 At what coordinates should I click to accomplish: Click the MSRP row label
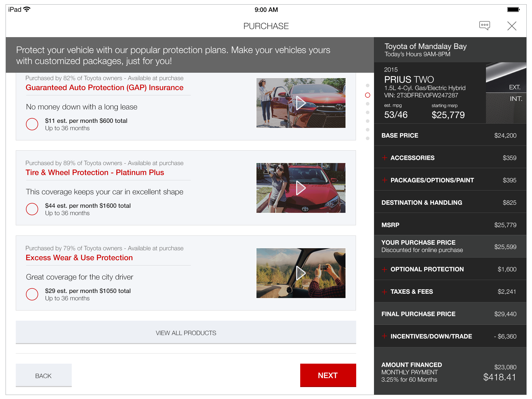[x=390, y=225]
